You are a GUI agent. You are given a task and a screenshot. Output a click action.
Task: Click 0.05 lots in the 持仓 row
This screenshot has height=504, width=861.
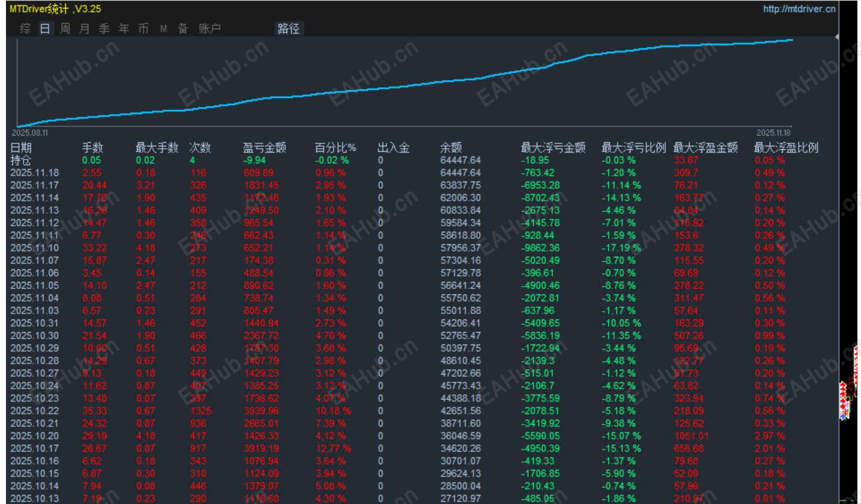(91, 160)
